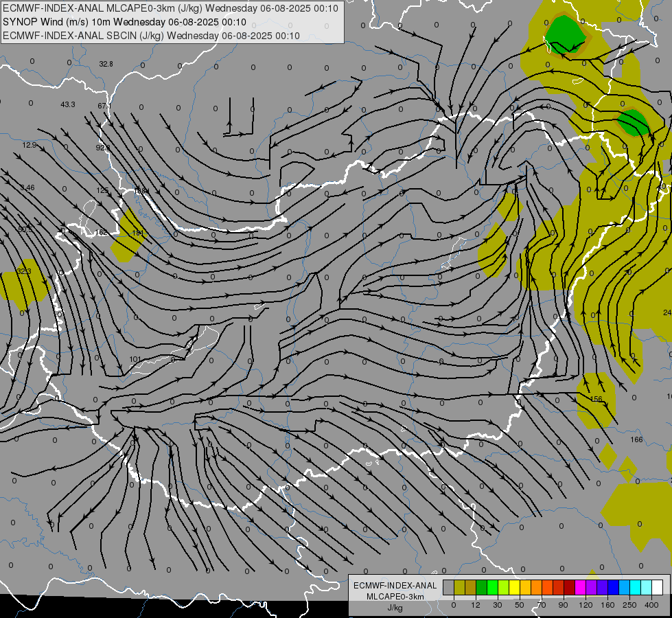Click the map value 3.46
672x618 pixels.
click(27, 187)
